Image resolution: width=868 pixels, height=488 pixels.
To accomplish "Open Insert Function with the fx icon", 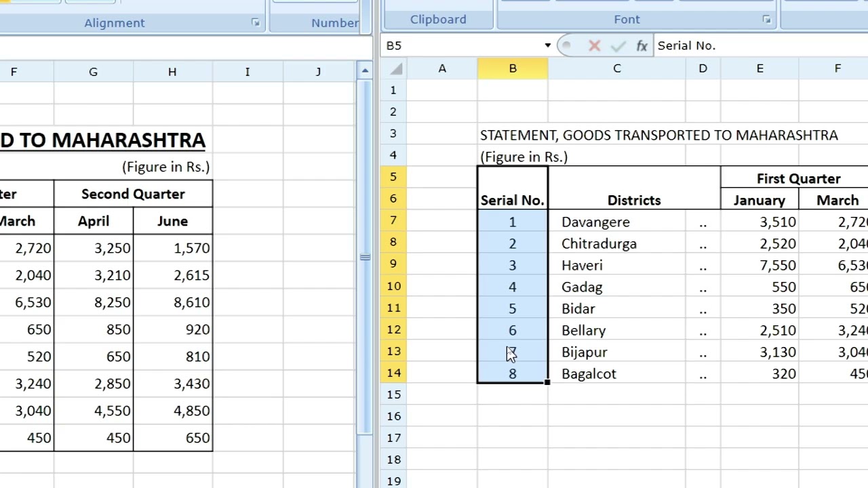I will (x=642, y=45).
